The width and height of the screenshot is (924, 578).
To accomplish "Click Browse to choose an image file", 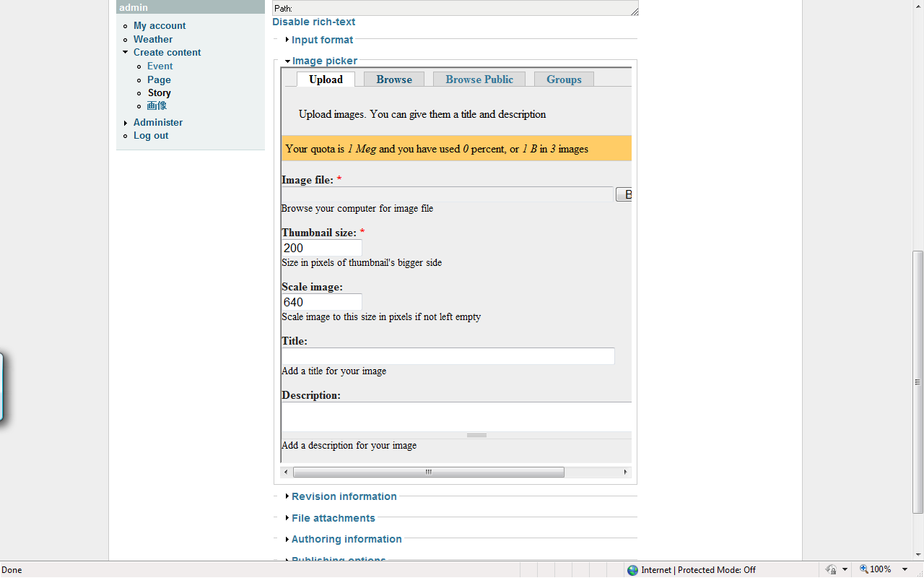I will [x=627, y=194].
